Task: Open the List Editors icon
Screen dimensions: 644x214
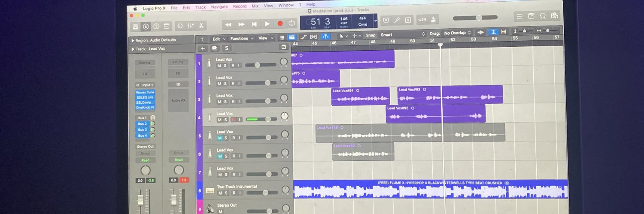Action: pyautogui.click(x=519, y=16)
